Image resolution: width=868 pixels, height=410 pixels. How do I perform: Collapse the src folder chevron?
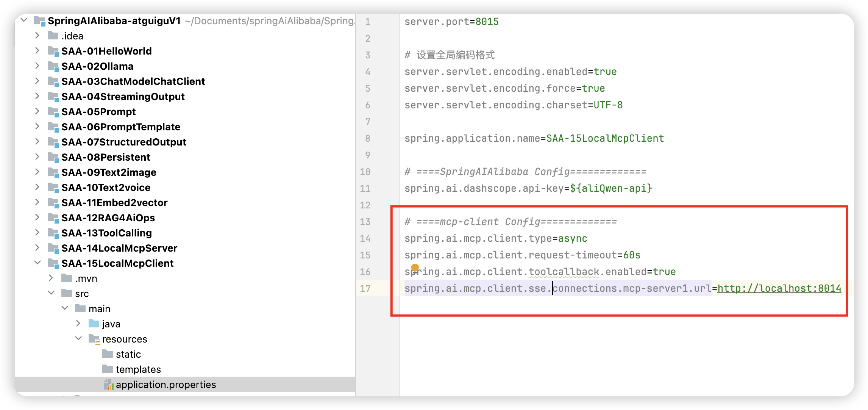(51, 293)
